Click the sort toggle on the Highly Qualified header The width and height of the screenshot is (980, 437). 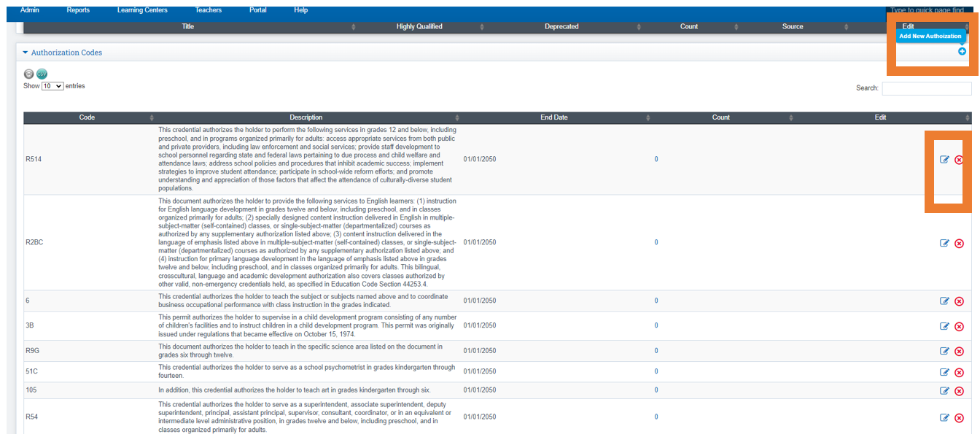click(481, 26)
